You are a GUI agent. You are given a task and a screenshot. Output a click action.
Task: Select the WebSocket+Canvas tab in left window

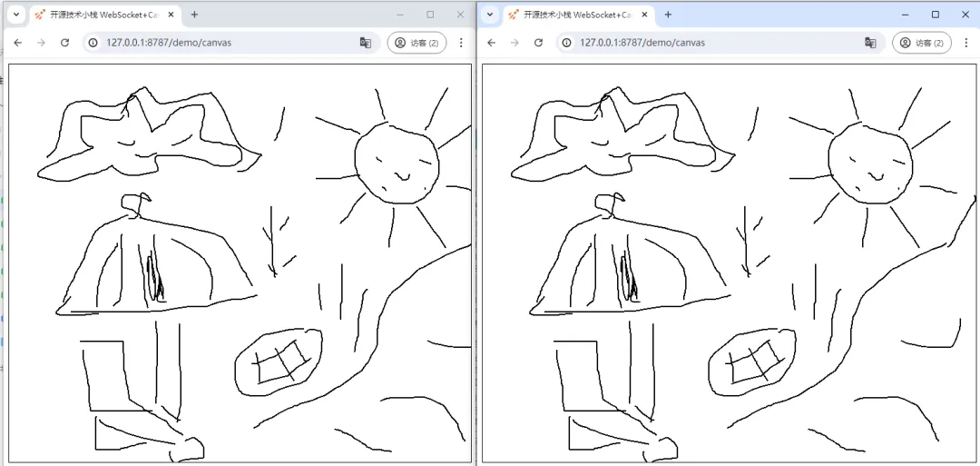pyautogui.click(x=104, y=15)
